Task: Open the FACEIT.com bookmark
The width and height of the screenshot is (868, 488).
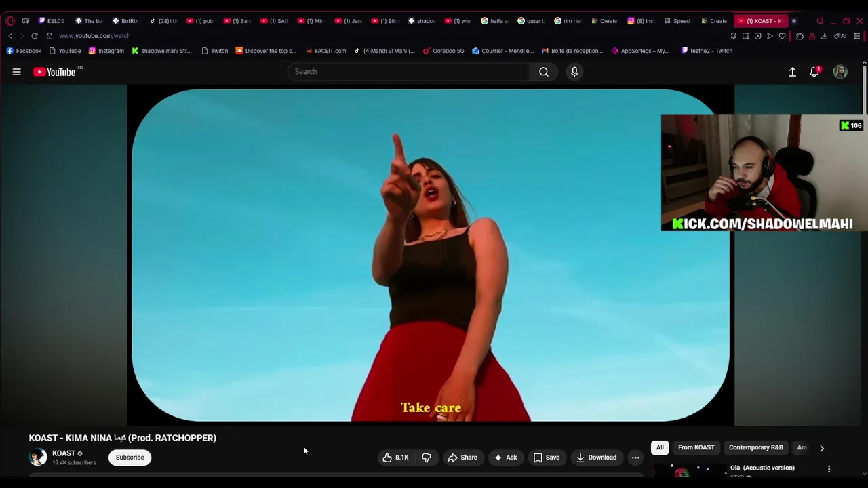Action: click(x=325, y=51)
